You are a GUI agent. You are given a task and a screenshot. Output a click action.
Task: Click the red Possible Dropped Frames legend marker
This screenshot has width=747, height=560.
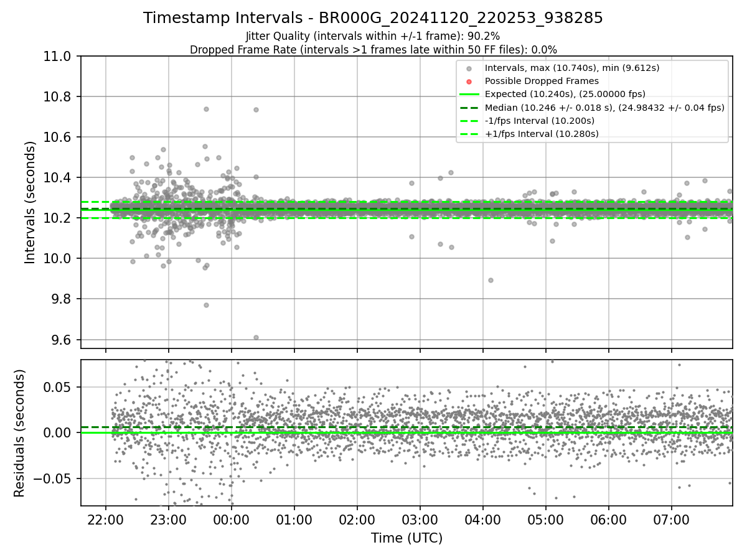pos(469,82)
